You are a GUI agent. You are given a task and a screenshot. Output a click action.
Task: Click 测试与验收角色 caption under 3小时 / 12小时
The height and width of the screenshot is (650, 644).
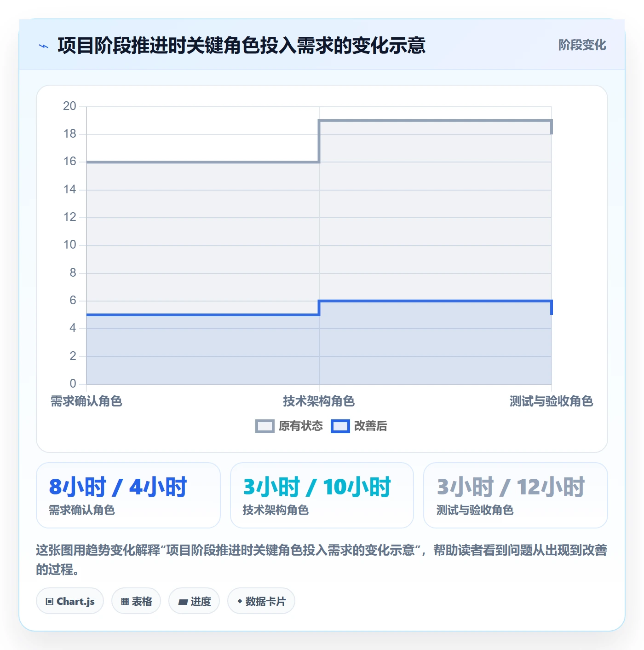pyautogui.click(x=475, y=510)
